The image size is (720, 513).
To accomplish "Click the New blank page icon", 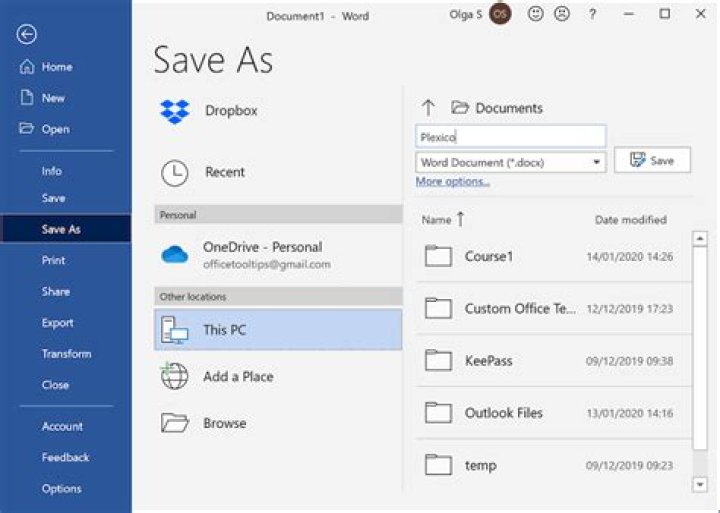I will click(x=27, y=97).
